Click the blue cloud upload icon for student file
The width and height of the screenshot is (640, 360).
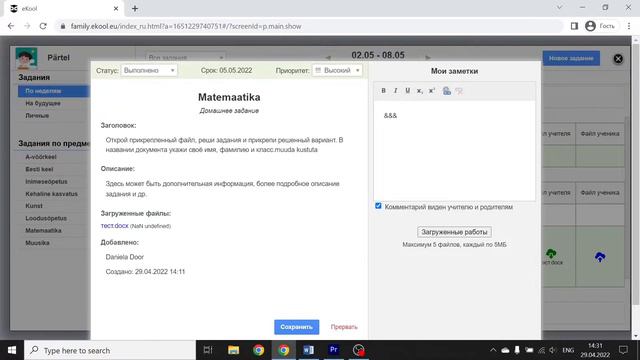click(x=600, y=257)
